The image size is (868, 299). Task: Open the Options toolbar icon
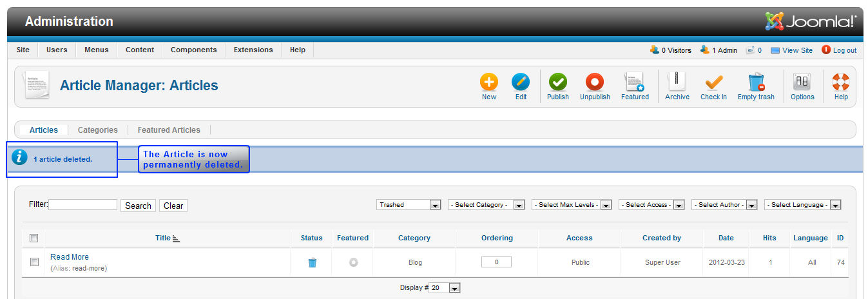click(x=802, y=83)
